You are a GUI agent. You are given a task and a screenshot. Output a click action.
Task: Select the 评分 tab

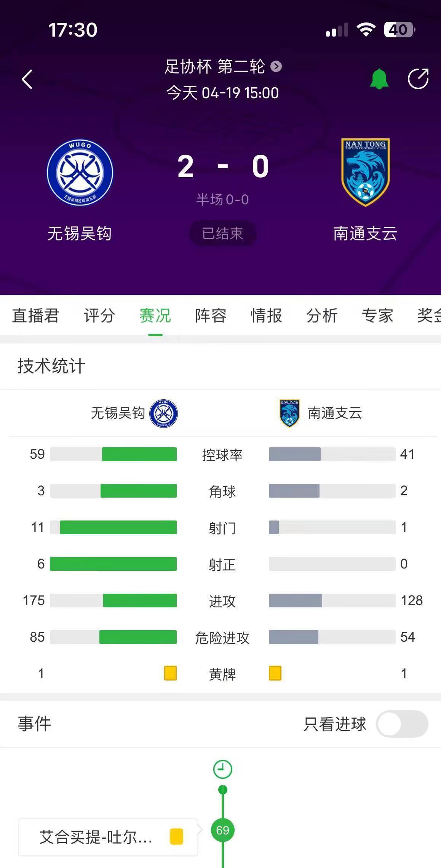(x=99, y=316)
